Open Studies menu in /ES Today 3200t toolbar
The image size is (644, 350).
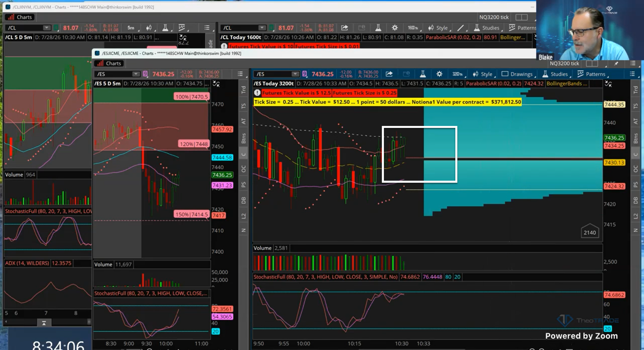click(556, 74)
